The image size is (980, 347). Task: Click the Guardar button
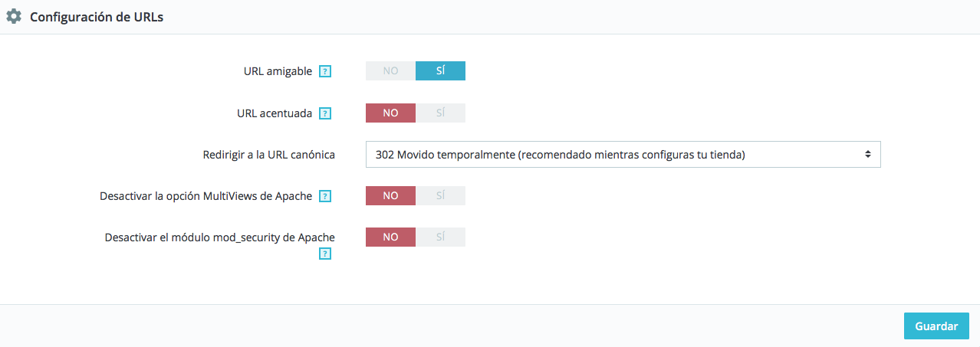click(936, 326)
